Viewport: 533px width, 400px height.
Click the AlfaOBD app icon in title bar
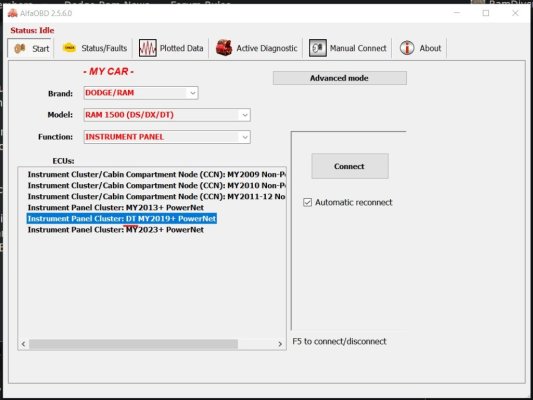click(x=13, y=13)
